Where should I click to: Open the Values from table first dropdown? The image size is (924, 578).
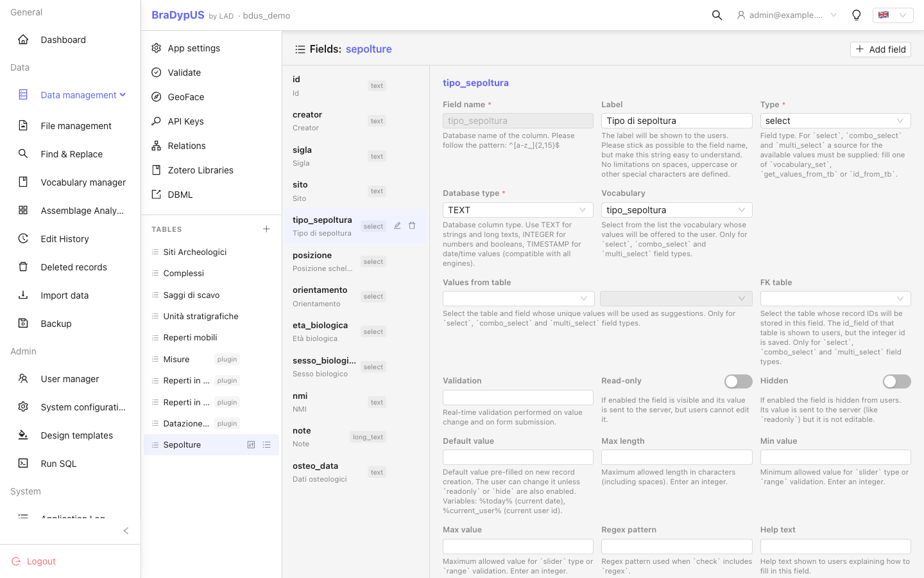click(518, 299)
